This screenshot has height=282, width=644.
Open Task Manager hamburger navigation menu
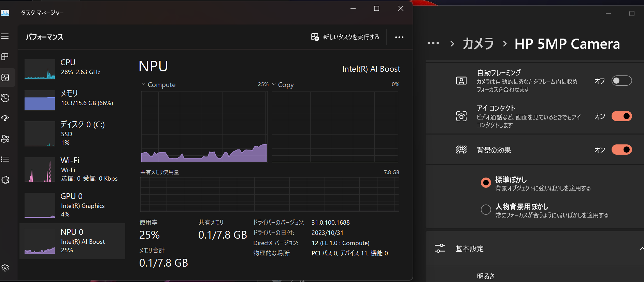pyautogui.click(x=5, y=36)
